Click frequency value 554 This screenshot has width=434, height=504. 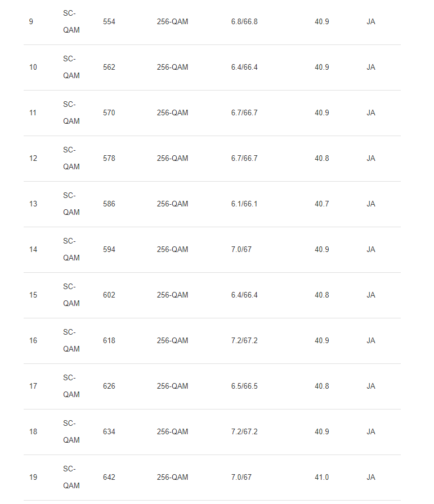(x=109, y=21)
